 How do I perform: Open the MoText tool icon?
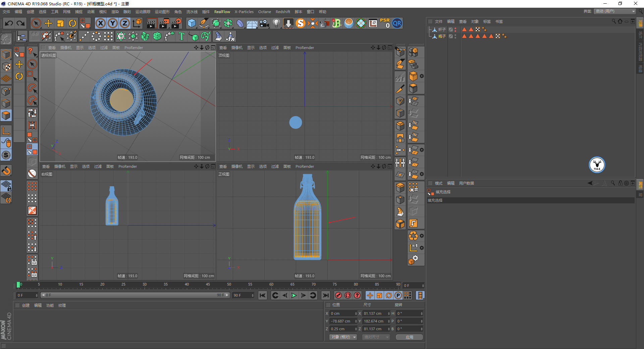tap(181, 36)
